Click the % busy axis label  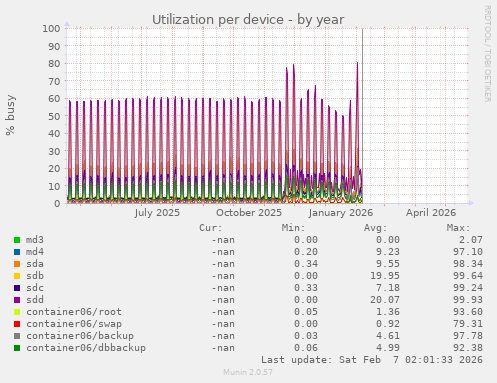[10, 115]
